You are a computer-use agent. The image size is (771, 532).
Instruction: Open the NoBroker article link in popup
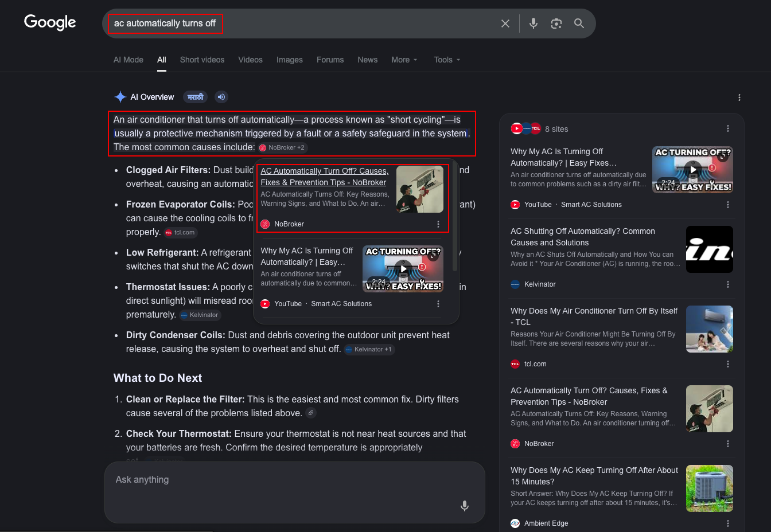point(325,177)
